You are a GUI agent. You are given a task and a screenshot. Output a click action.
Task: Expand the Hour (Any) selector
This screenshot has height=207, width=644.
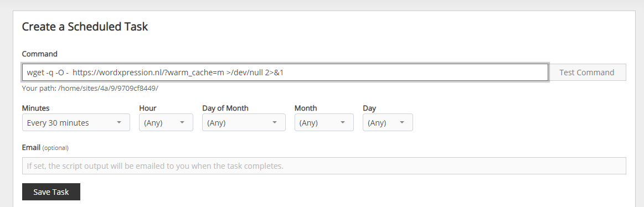click(166, 122)
